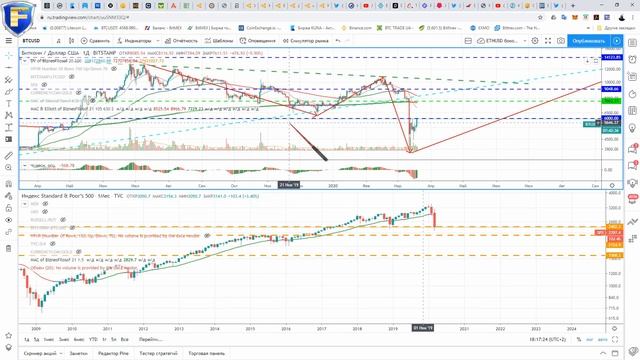The width and height of the screenshot is (640, 360).
Task: Click the undo arrow in top toolbar
Action: point(338,41)
